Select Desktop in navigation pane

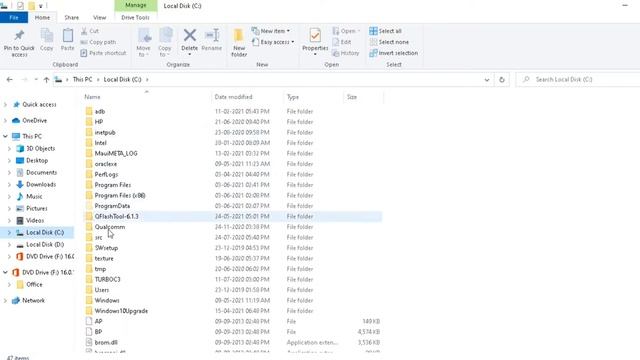click(37, 160)
